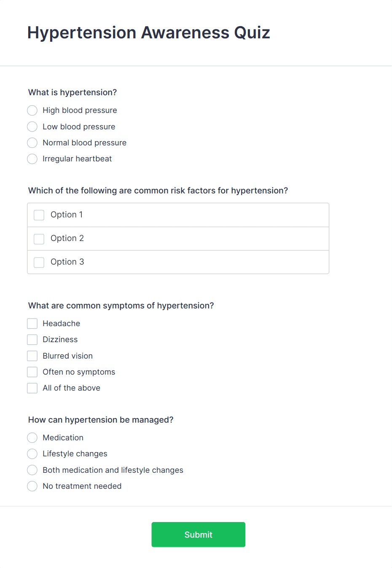
Task: Choose No treatment needed option
Action: pyautogui.click(x=32, y=486)
